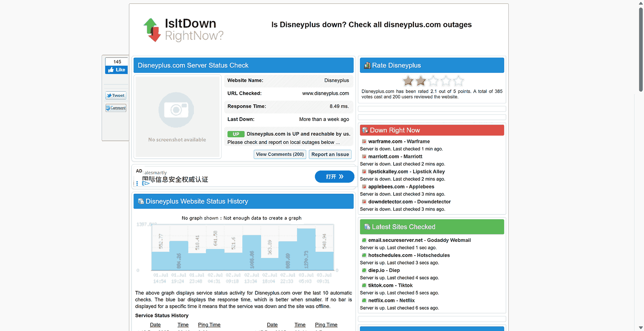Open marriott.com - Marriott status link
644x331 pixels.
(x=395, y=156)
